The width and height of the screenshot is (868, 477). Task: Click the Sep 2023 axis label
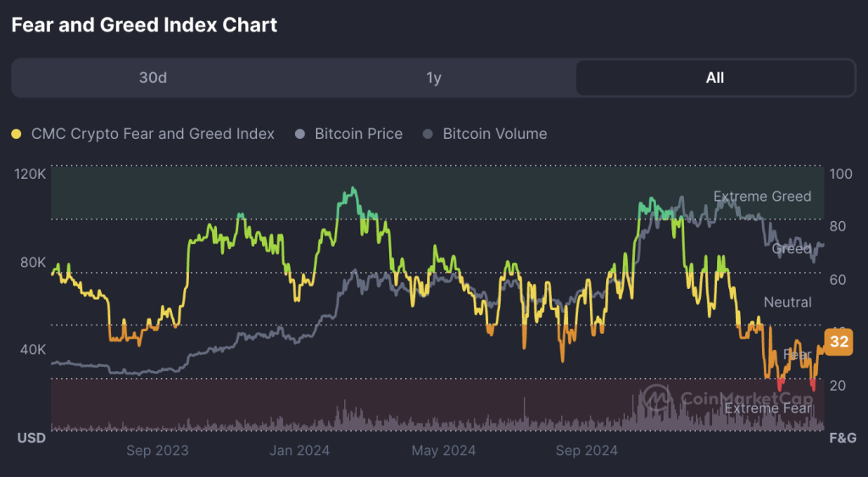157,451
